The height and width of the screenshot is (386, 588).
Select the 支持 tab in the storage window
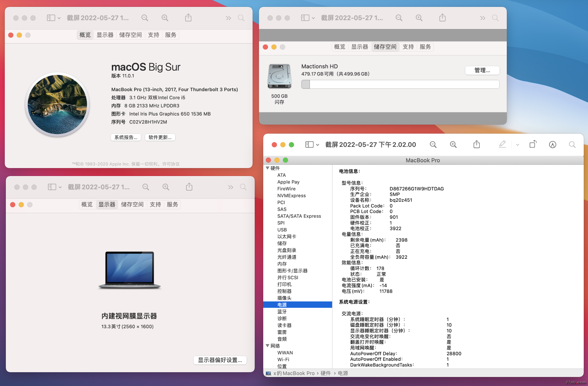coord(408,47)
